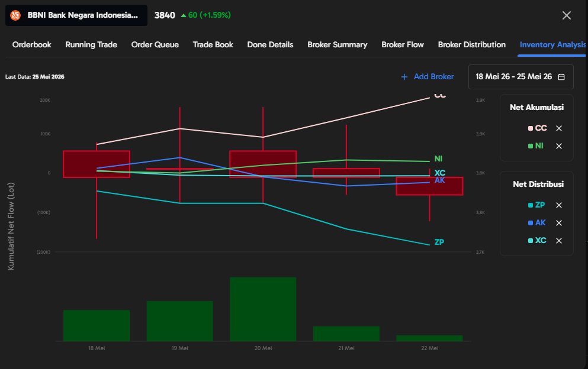Click the green NI color swatch
This screenshot has height=369, width=588.
point(530,146)
